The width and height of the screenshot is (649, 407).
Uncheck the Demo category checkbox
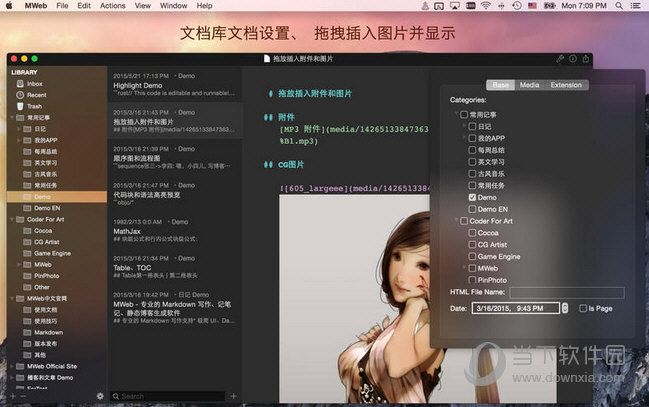pyautogui.click(x=472, y=197)
